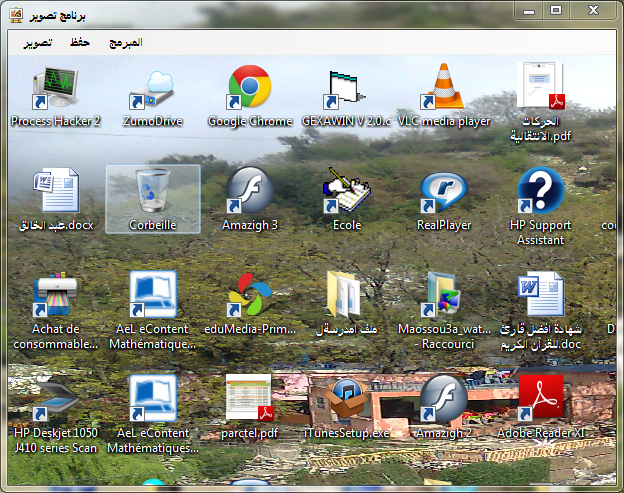The image size is (624, 493).
Task: Click the Google Chrome label text
Action: coord(250,121)
